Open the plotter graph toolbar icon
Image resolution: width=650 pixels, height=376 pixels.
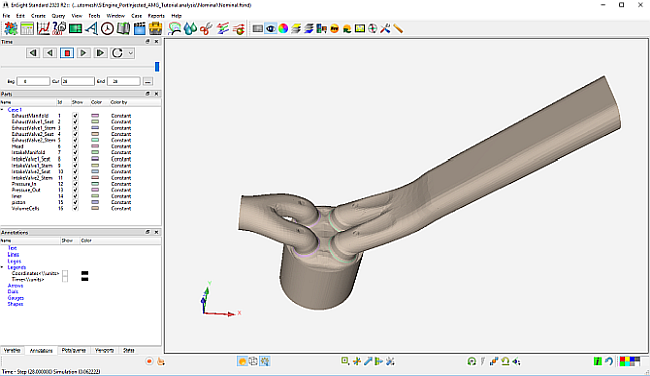[43, 29]
